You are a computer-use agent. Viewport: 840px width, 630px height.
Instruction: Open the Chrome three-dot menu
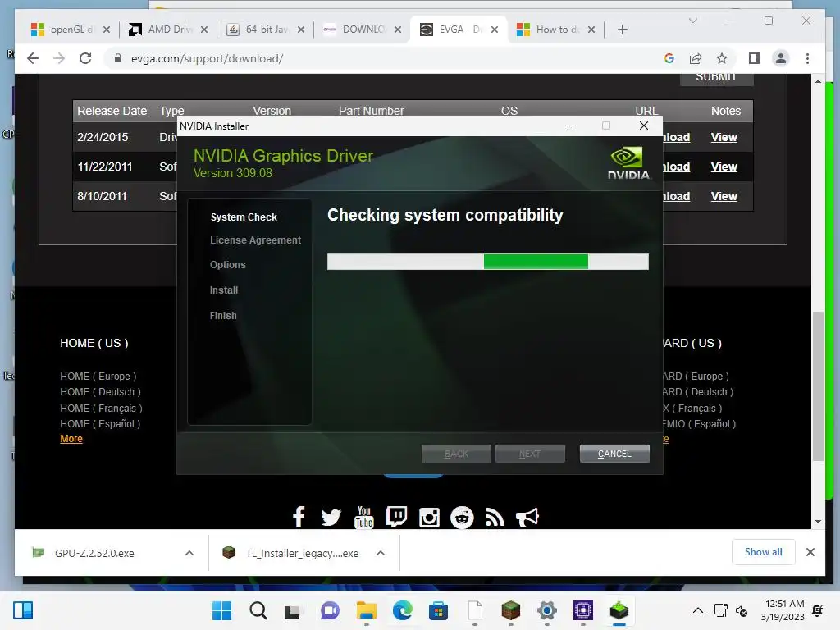pyautogui.click(x=807, y=58)
